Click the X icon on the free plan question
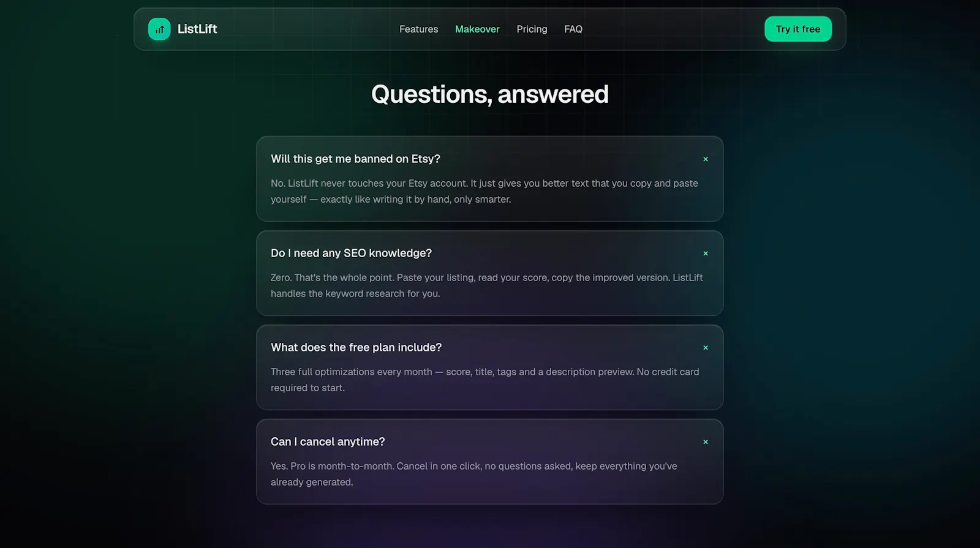Image resolution: width=980 pixels, height=548 pixels. 706,348
